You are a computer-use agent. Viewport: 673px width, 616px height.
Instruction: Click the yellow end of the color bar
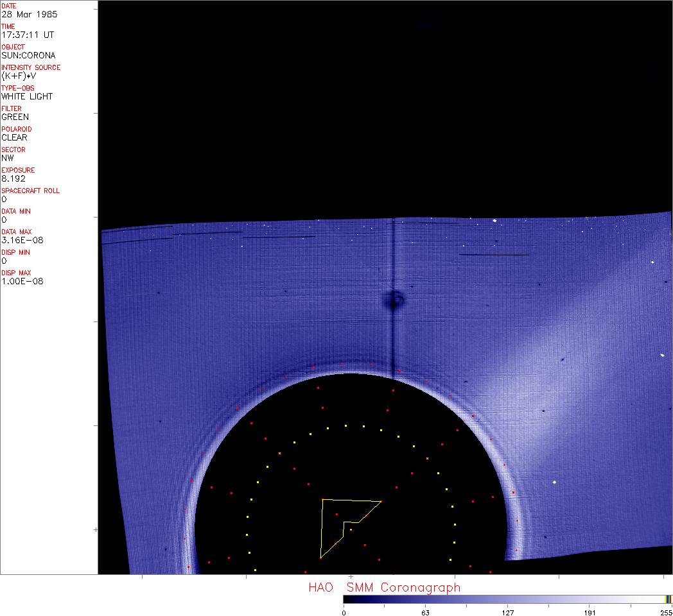point(668,599)
